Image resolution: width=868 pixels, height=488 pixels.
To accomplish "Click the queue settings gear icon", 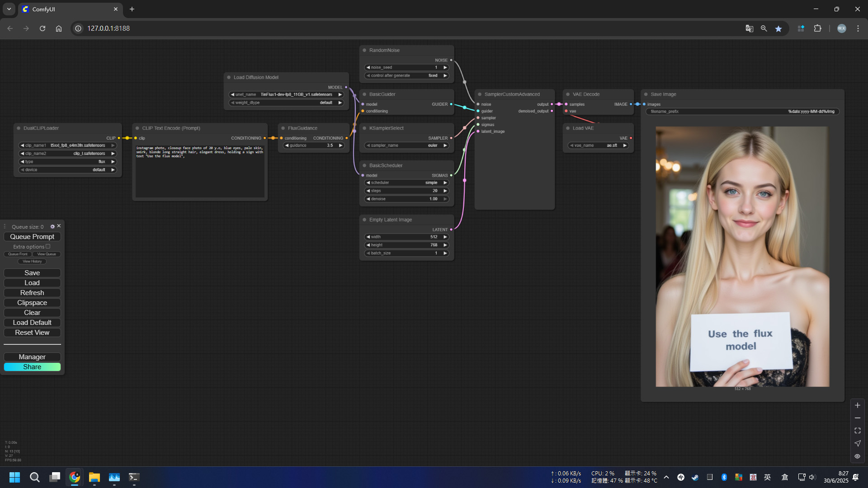I will [52, 226].
